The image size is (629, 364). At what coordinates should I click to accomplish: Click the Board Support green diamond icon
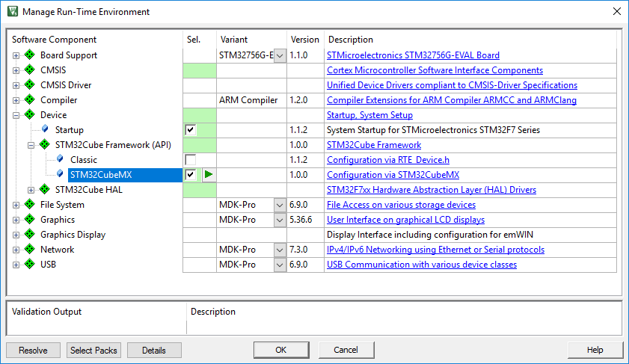(30, 55)
